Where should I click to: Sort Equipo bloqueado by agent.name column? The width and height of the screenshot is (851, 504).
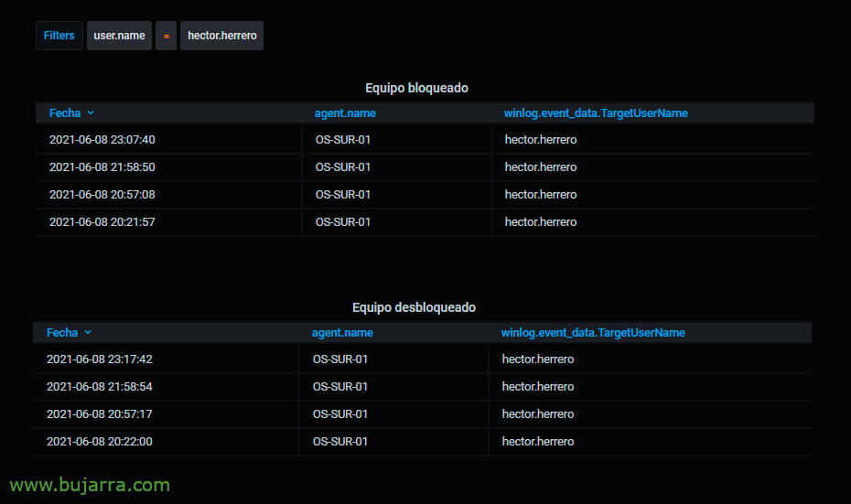[345, 113]
